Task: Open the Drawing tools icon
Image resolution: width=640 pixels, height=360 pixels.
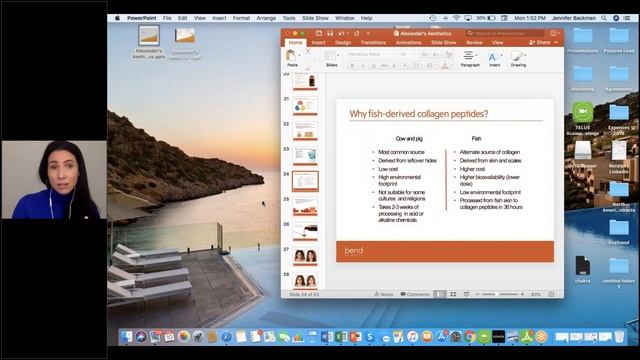Action: tap(517, 56)
